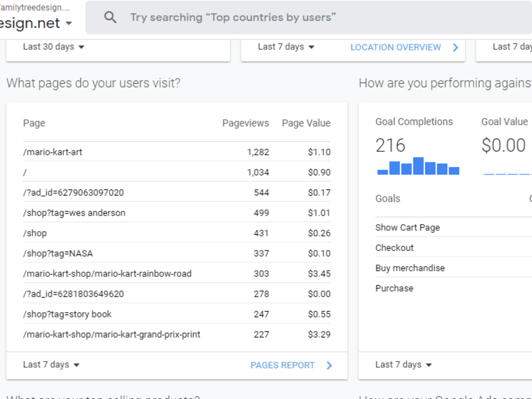The image size is (532, 399).
Task: Expand the Last 30 days date selector
Action: 54,47
